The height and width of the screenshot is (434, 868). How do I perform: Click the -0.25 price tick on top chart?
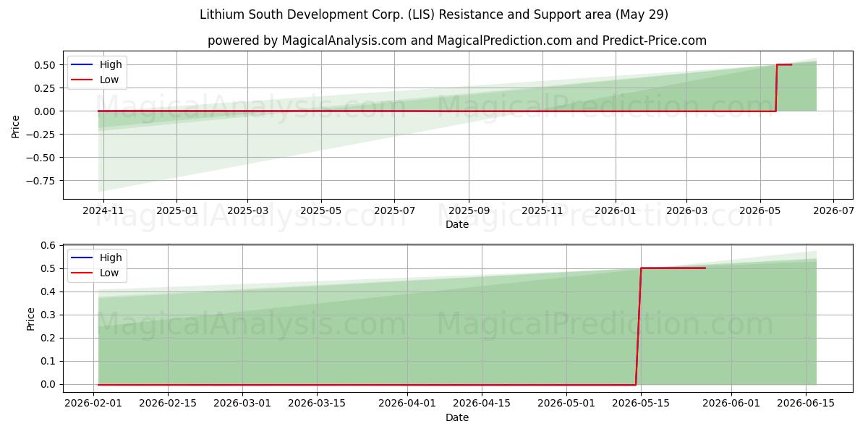tap(43, 135)
